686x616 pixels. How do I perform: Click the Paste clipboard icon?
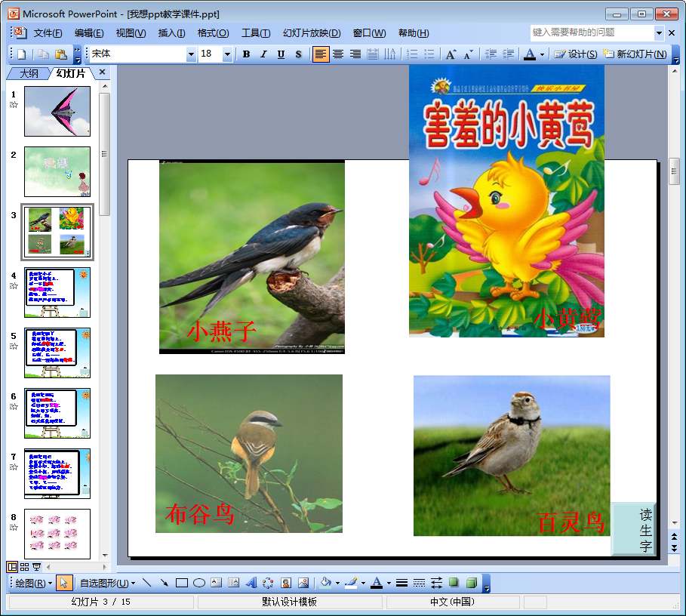[x=61, y=54]
